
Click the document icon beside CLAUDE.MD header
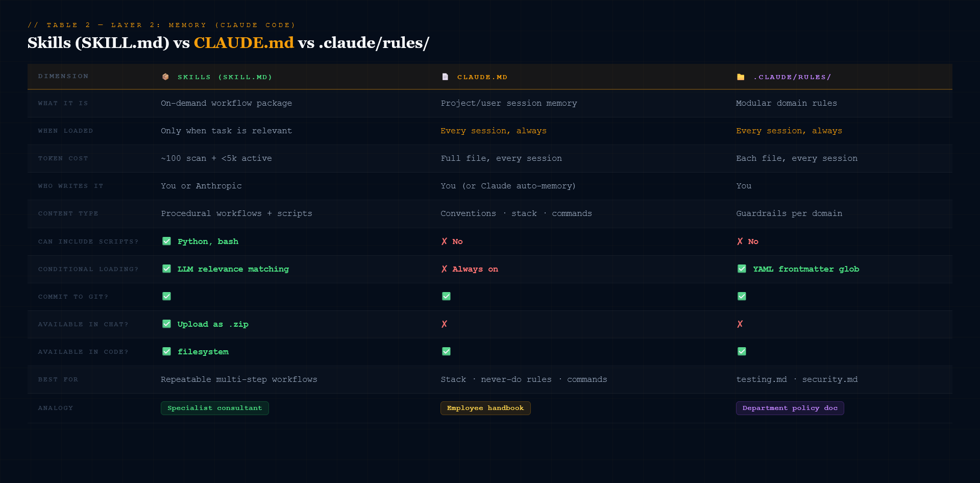[x=445, y=77]
